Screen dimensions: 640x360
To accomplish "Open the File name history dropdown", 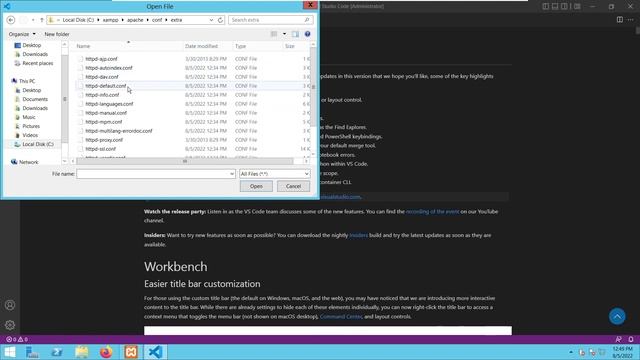I will point(232,174).
